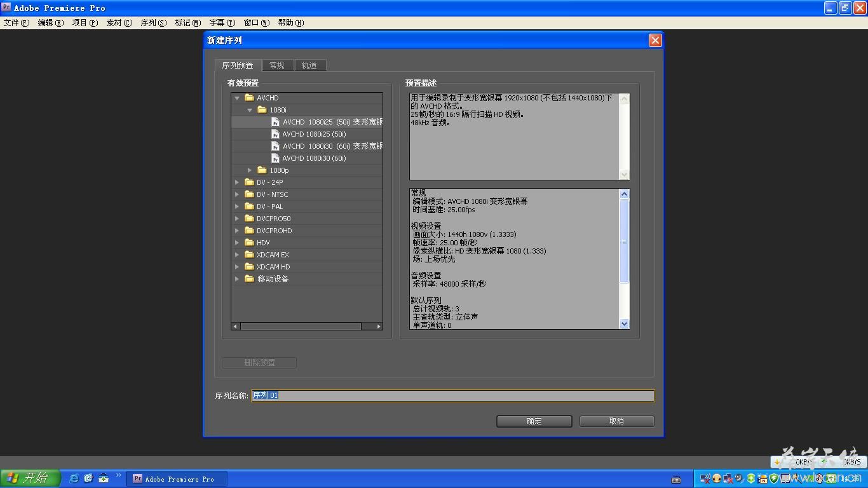Open the 帮助(H) menu
This screenshot has width=868, height=488.
pyautogui.click(x=291, y=23)
